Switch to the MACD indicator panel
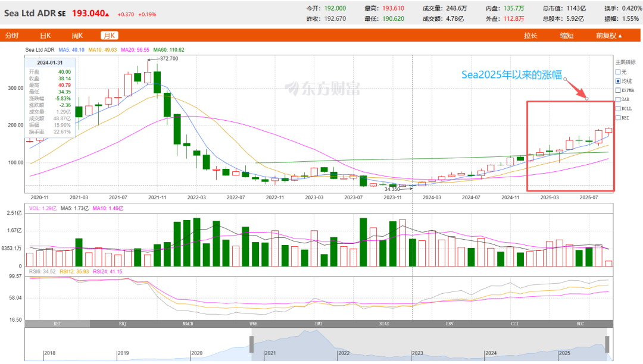The image size is (643, 364). click(x=188, y=324)
